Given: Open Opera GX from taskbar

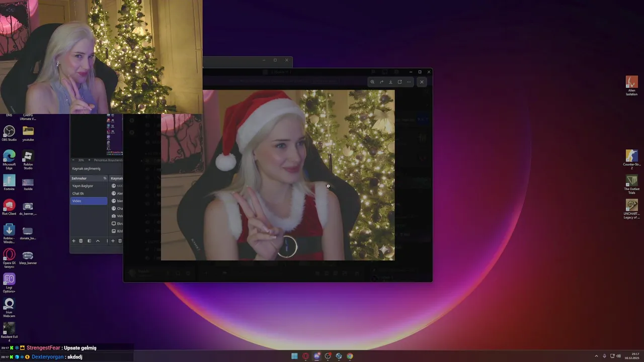Looking at the screenshot, I should pos(305,356).
